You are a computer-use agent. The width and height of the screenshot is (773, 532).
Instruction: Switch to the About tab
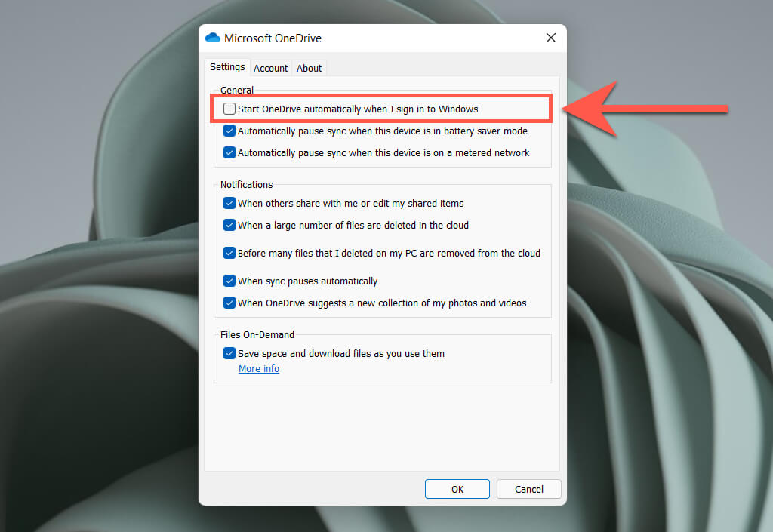pos(309,68)
